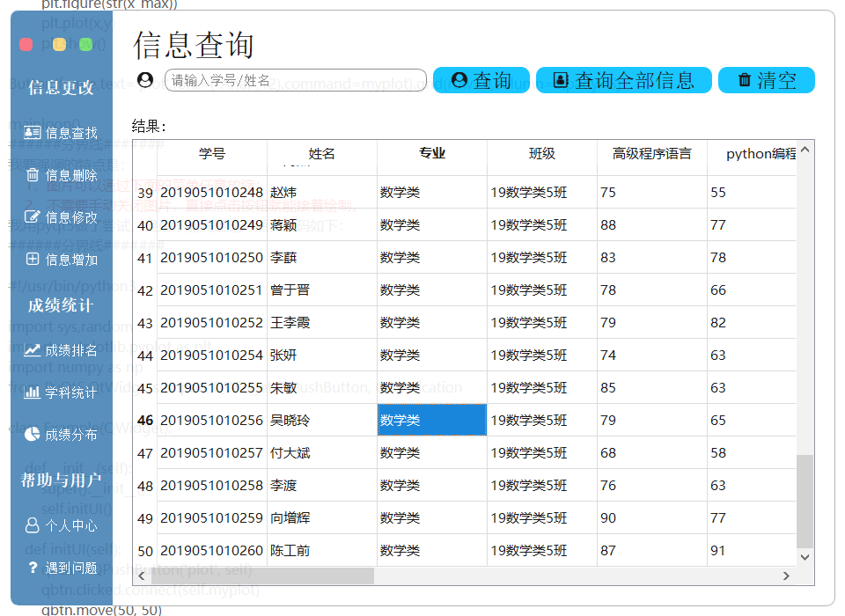Select row header 39
Screen dimensions: 845x616
(145, 193)
